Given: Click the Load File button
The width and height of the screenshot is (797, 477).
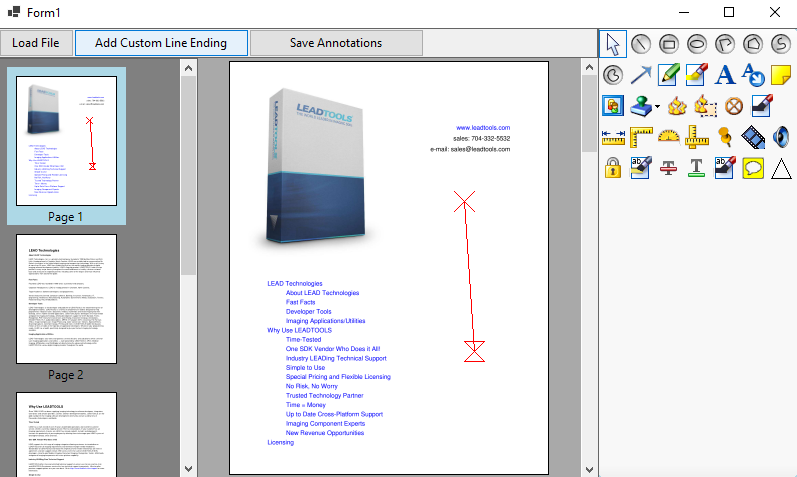Looking at the screenshot, I should point(36,43).
